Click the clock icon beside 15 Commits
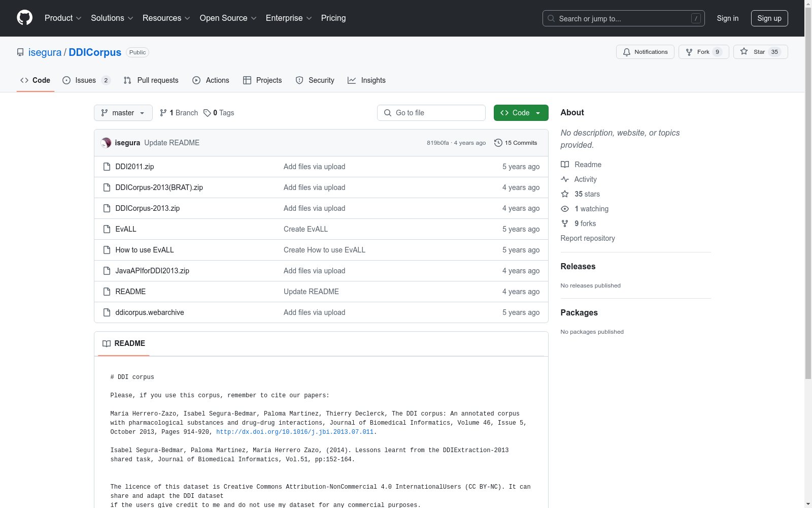The image size is (812, 508). [x=498, y=143]
